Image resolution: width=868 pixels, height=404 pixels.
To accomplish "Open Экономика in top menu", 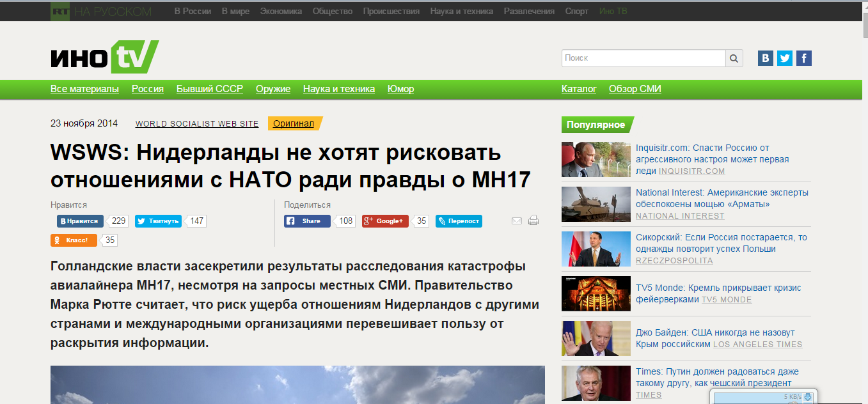I will [x=281, y=12].
